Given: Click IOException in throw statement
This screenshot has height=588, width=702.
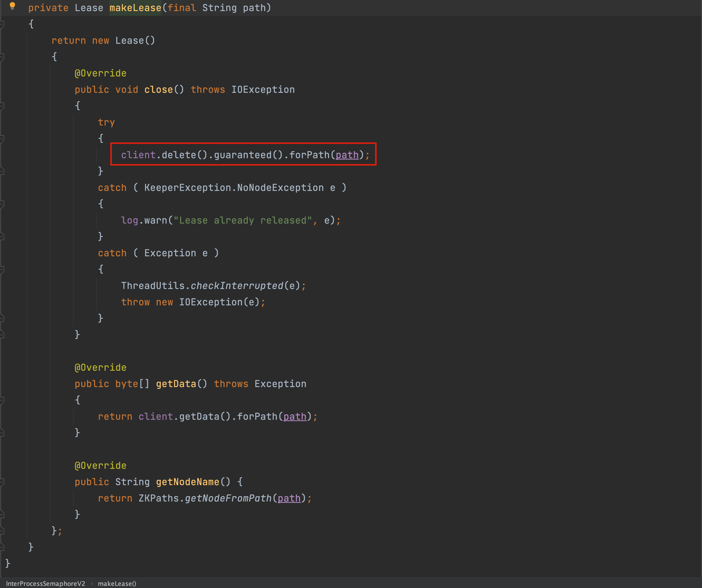Looking at the screenshot, I should (x=211, y=302).
